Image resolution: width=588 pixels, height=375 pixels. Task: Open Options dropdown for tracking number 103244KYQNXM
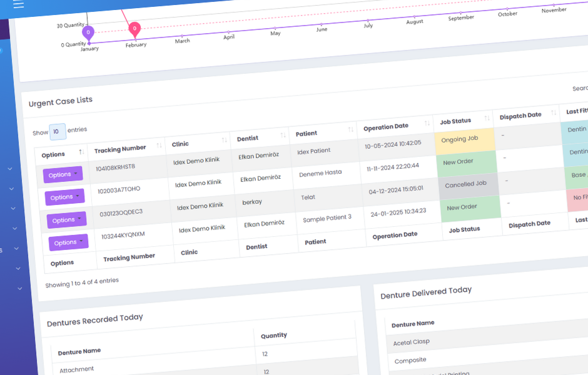point(68,242)
